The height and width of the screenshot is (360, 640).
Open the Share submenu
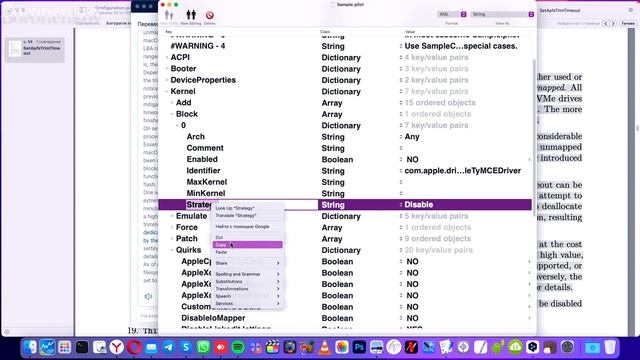point(247,263)
